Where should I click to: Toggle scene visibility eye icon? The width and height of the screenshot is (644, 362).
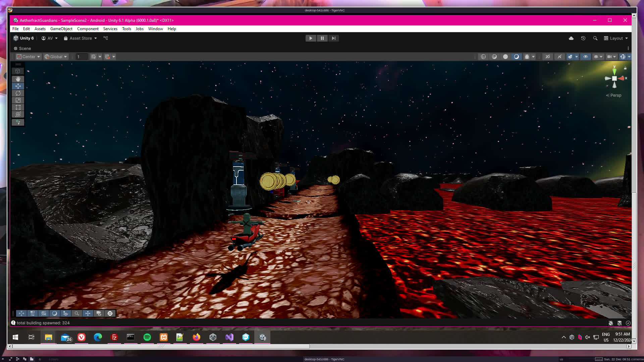point(586,57)
